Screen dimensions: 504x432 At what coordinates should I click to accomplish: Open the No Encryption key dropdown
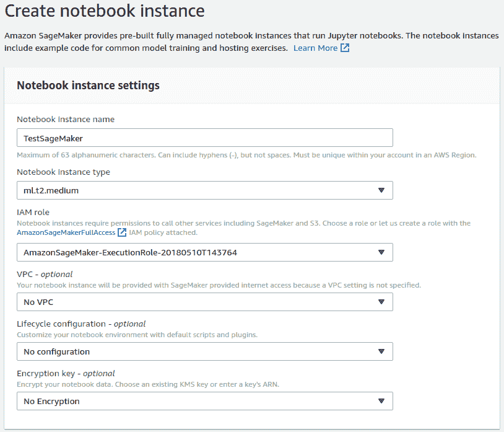coord(205,401)
